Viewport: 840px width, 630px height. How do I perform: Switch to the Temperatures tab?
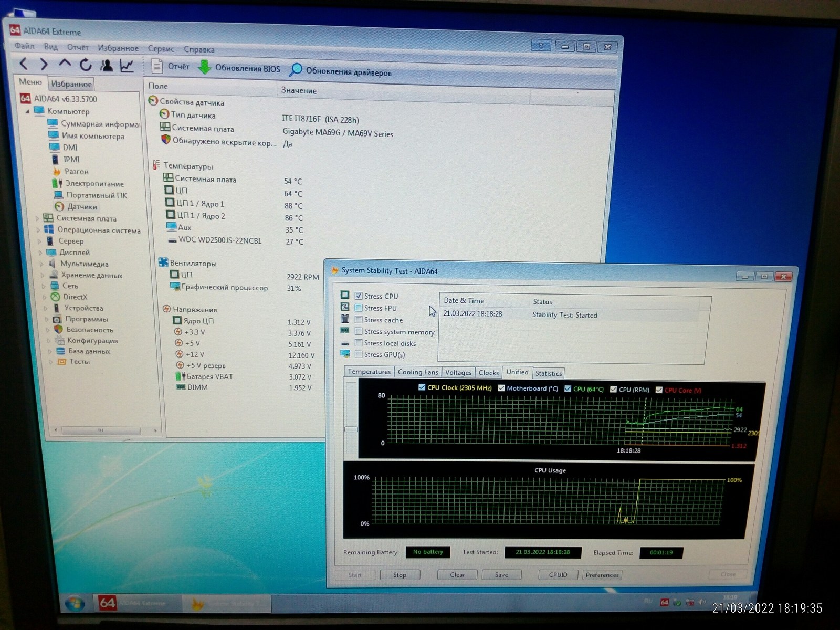(x=369, y=372)
